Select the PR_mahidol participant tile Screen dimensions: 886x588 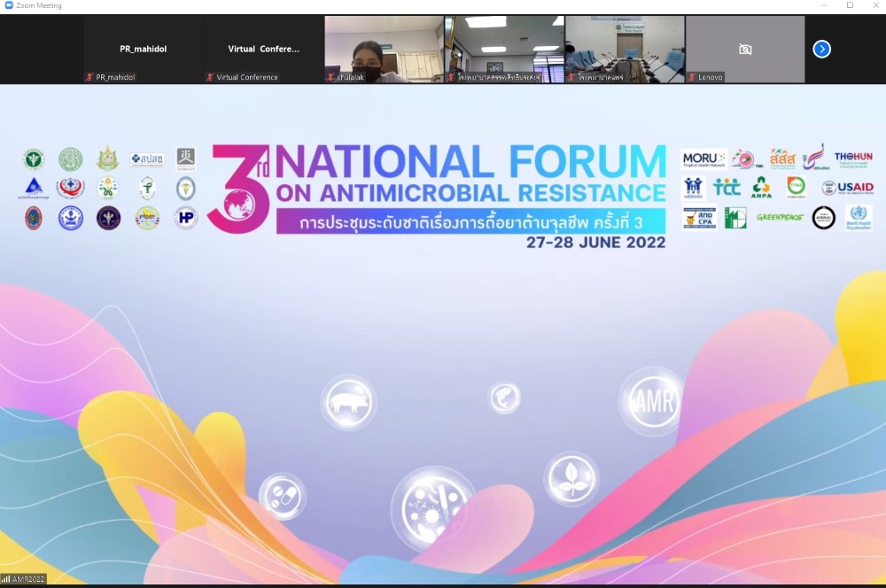[143, 50]
